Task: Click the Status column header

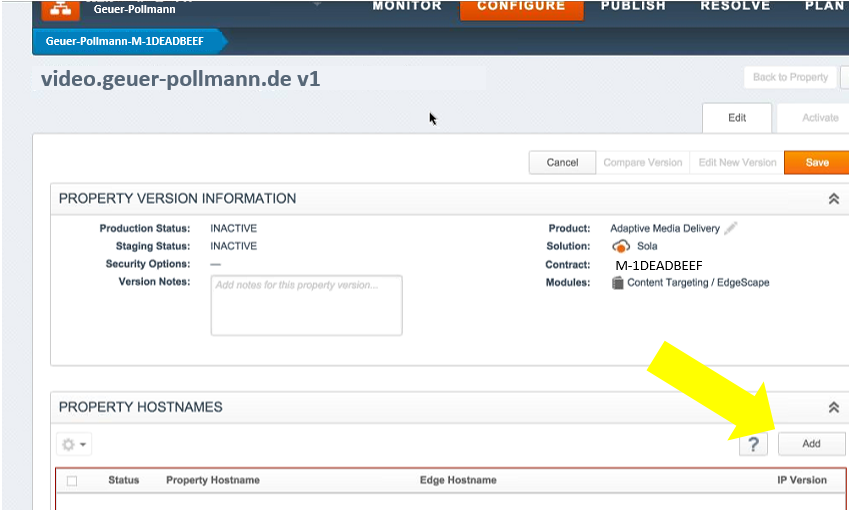Action: click(x=123, y=480)
